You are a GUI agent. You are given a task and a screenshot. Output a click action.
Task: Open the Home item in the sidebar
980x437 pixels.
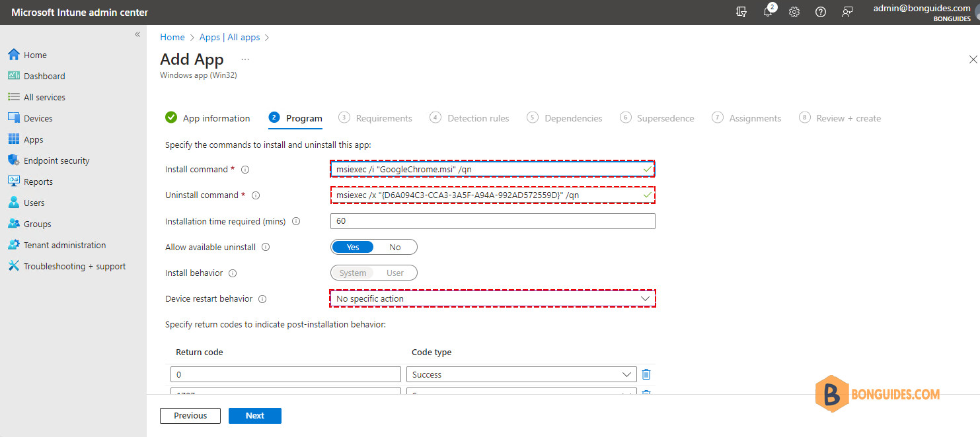point(35,55)
